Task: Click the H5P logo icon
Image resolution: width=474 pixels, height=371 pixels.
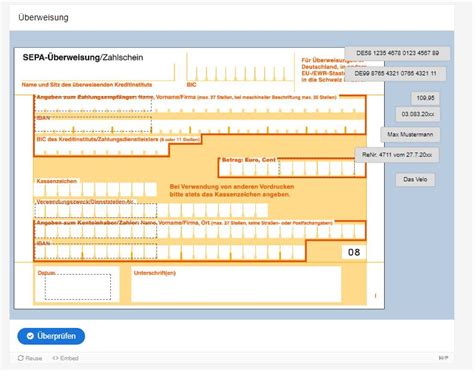Action: (x=443, y=358)
